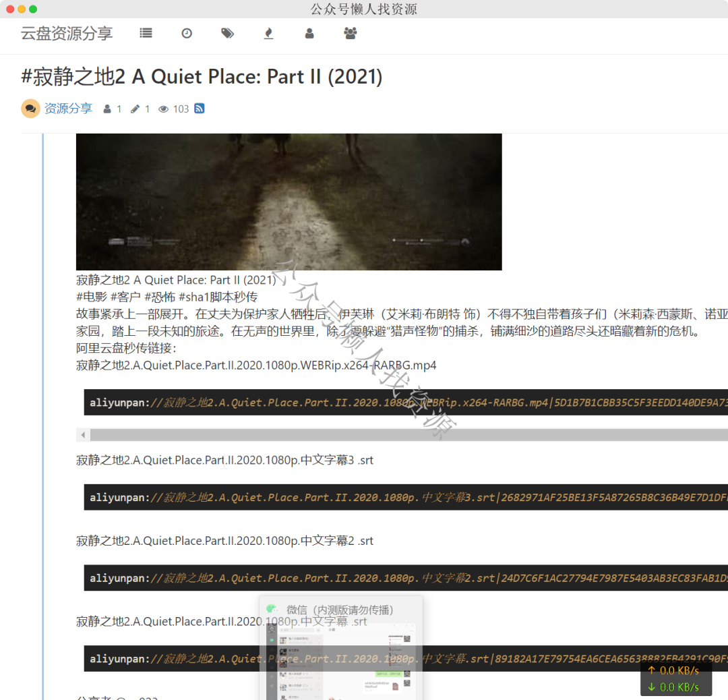Click the window close red button
The image size is (728, 700).
9,9
